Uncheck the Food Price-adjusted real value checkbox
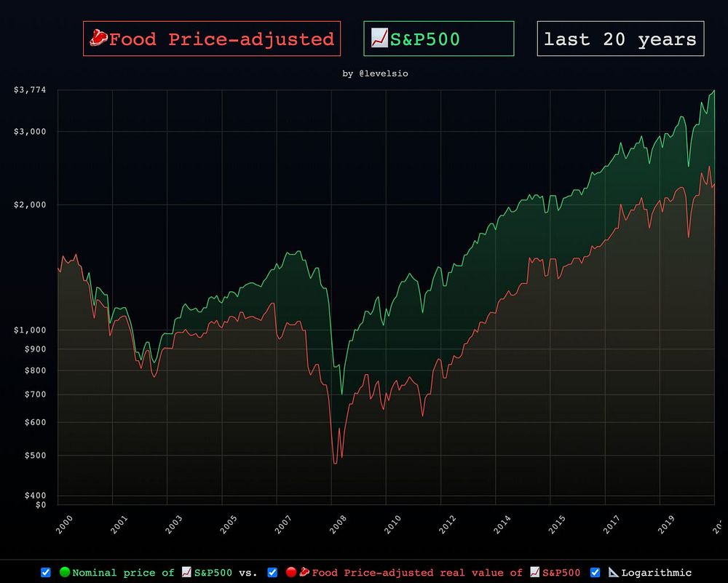 click(x=272, y=572)
